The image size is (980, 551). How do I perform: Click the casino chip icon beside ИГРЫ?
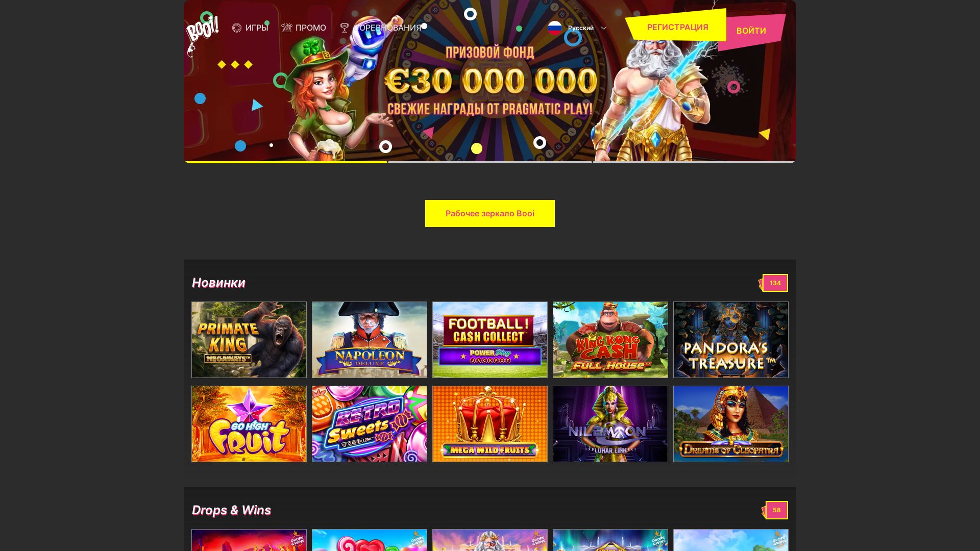coord(237,28)
